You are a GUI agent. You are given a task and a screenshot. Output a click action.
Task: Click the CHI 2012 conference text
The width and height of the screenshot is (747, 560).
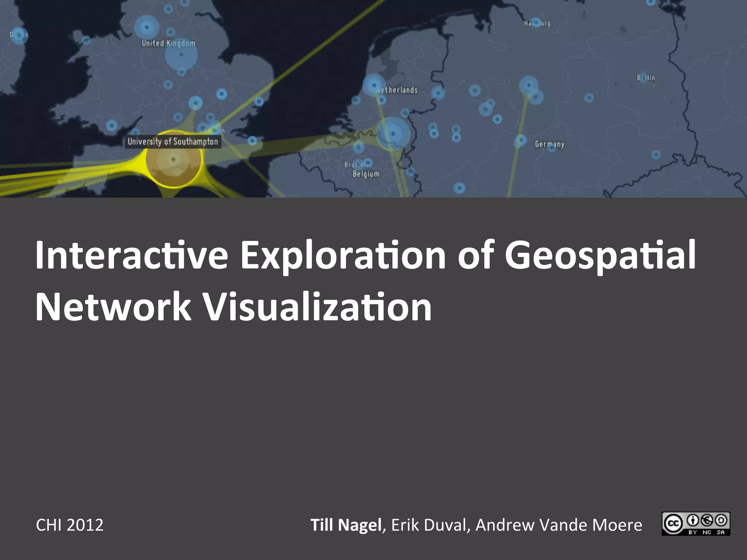70,525
